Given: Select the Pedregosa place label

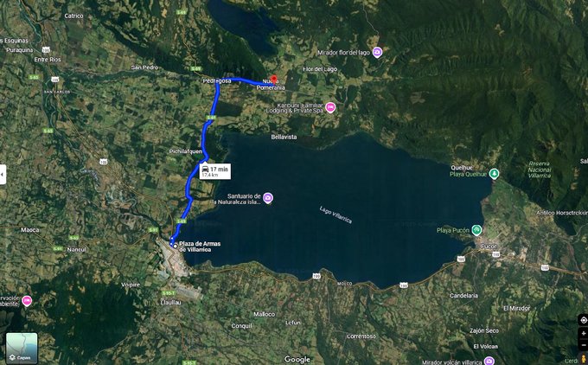Looking at the screenshot, I should pos(217,80).
